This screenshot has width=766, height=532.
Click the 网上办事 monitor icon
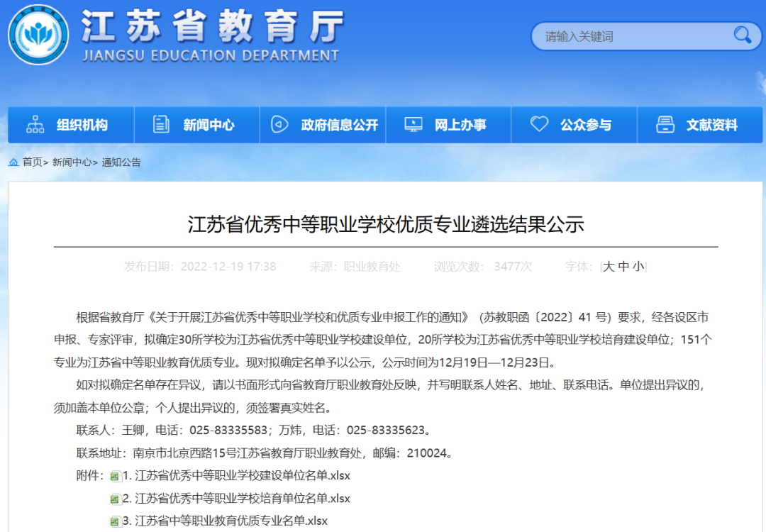point(413,125)
